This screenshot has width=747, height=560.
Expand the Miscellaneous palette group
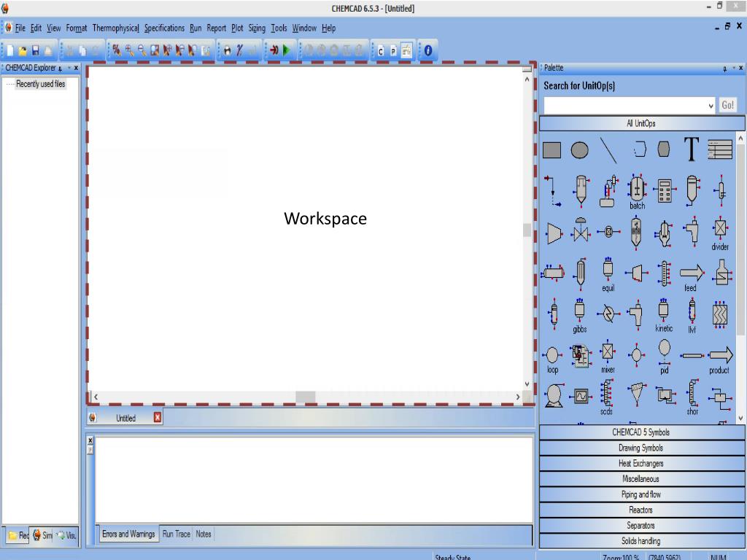[642, 479]
